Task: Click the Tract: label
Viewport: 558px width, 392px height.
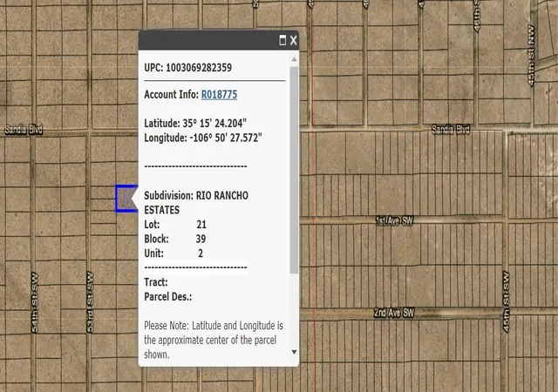Action: (156, 282)
